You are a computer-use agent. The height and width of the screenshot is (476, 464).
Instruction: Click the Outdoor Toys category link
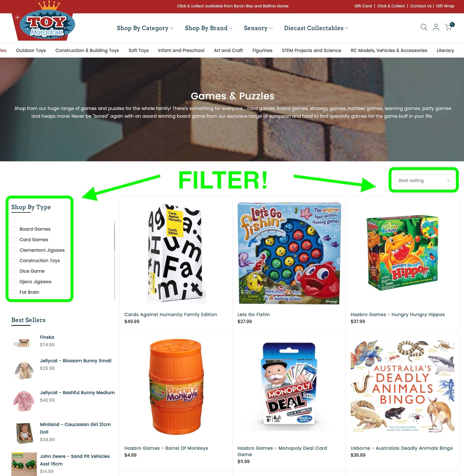[x=31, y=50]
